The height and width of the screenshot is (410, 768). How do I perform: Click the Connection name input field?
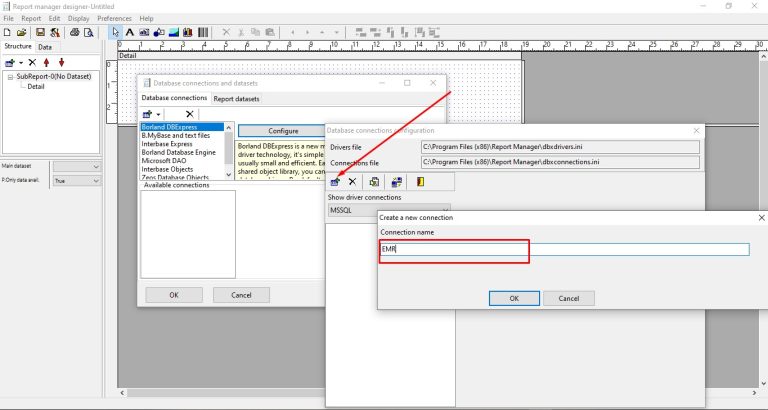coord(564,249)
